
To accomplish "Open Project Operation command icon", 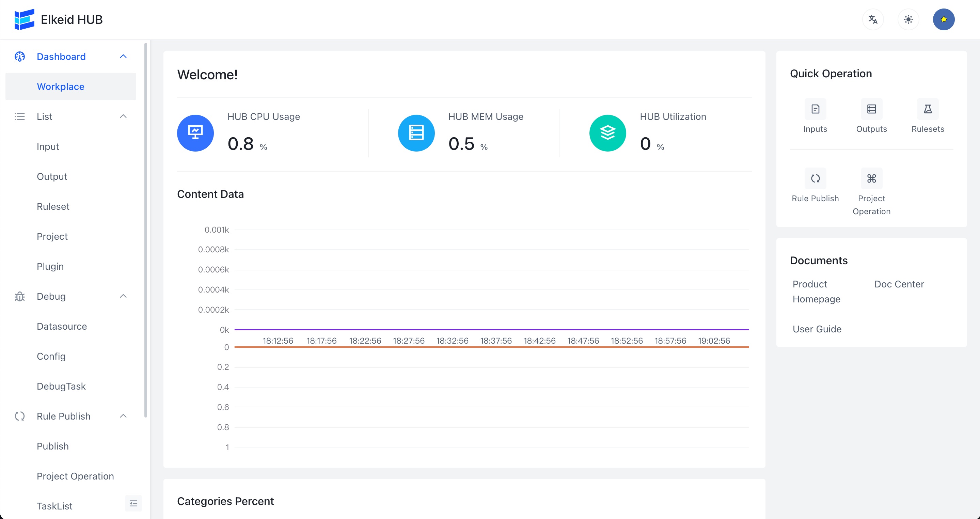I will [871, 178].
